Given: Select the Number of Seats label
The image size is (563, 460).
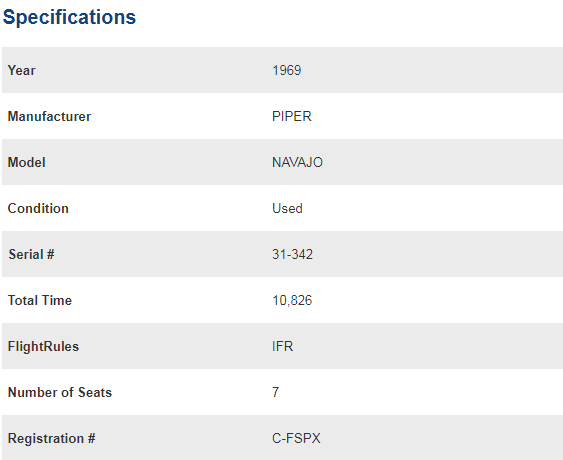Looking at the screenshot, I should coord(60,392).
